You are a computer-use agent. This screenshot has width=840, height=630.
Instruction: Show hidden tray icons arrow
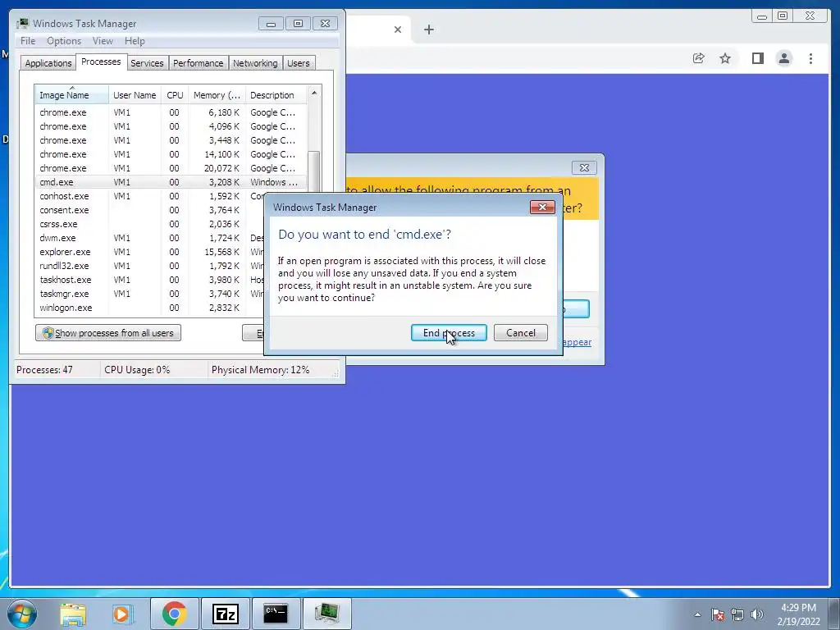coord(697,614)
